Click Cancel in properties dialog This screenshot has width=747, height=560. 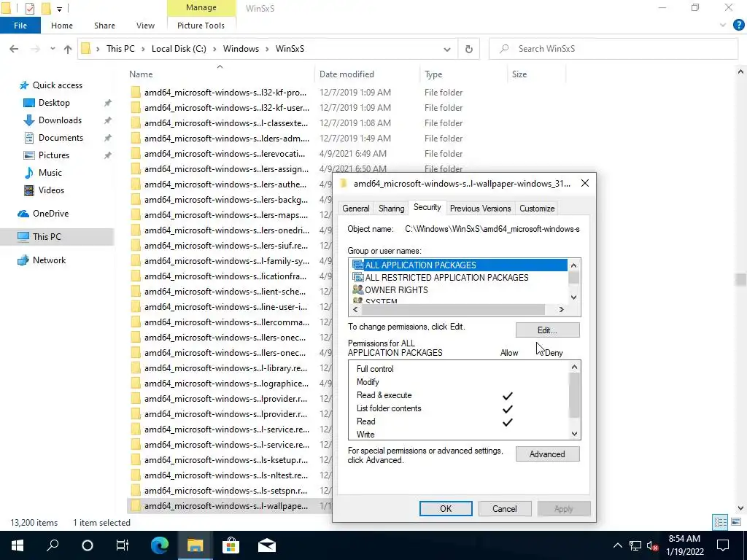[505, 508]
